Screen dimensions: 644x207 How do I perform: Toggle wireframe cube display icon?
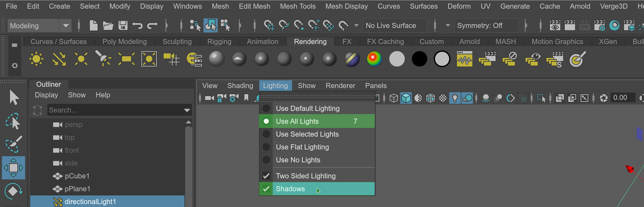coord(393,98)
